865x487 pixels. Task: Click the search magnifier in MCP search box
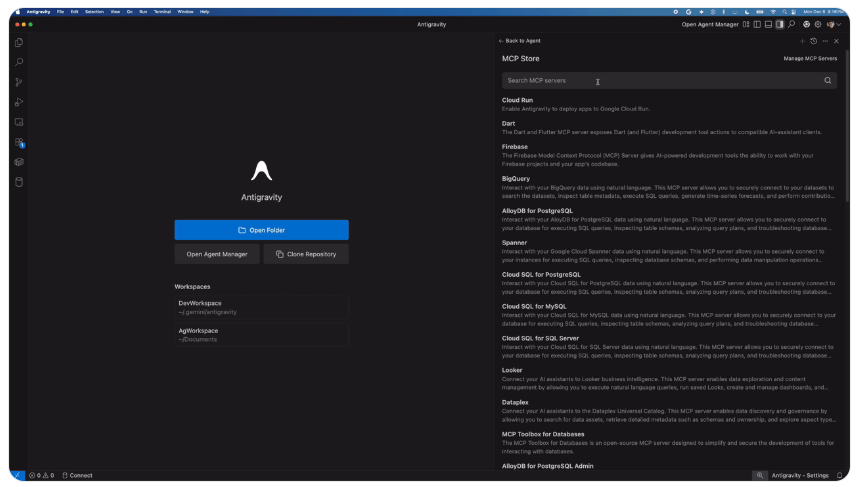(827, 81)
